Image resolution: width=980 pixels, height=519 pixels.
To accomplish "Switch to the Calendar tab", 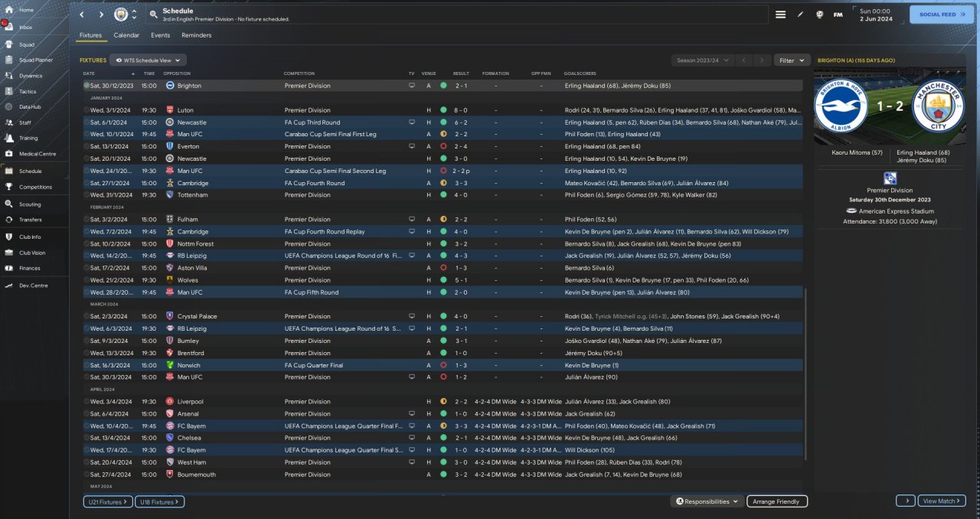I will 126,35.
